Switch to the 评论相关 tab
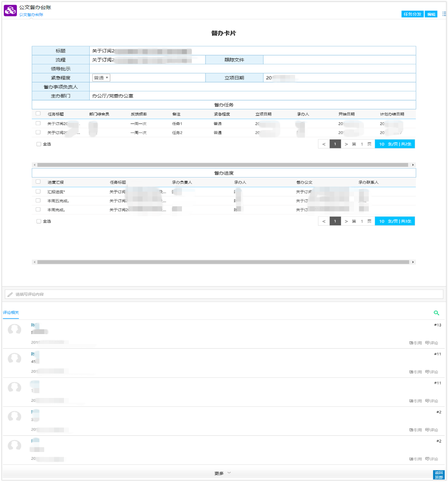This screenshot has width=448, height=482. pos(11,313)
